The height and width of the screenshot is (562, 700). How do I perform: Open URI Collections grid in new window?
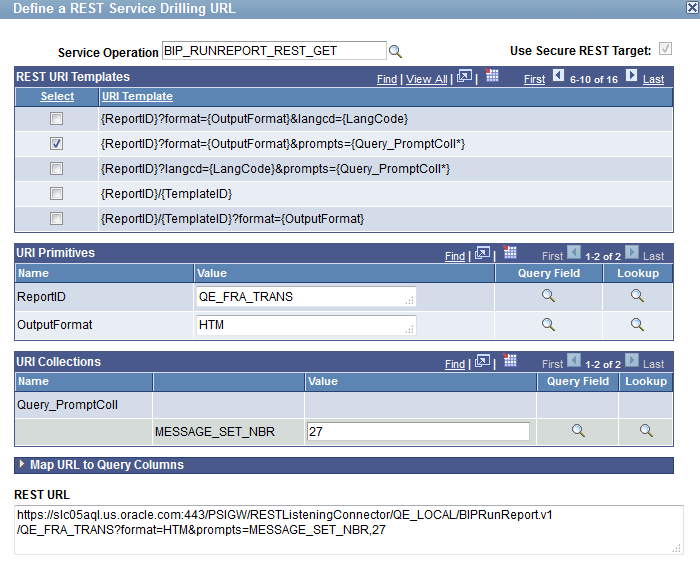point(482,361)
